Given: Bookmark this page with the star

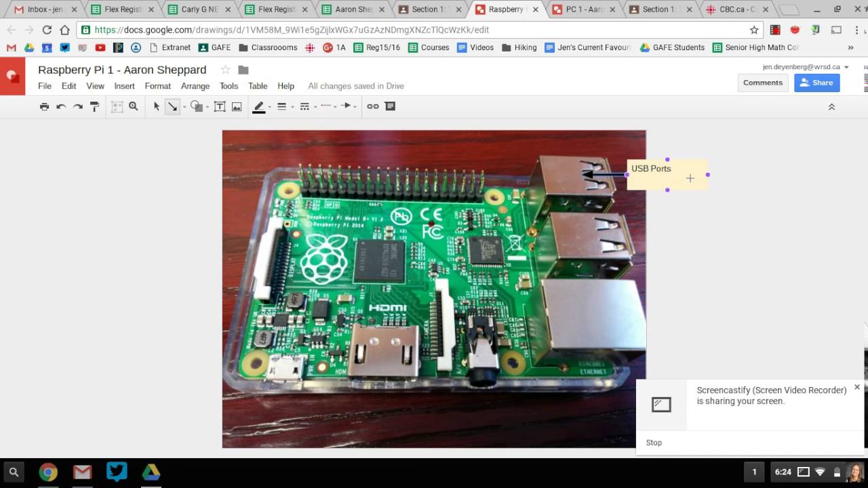Looking at the screenshot, I should point(754,30).
